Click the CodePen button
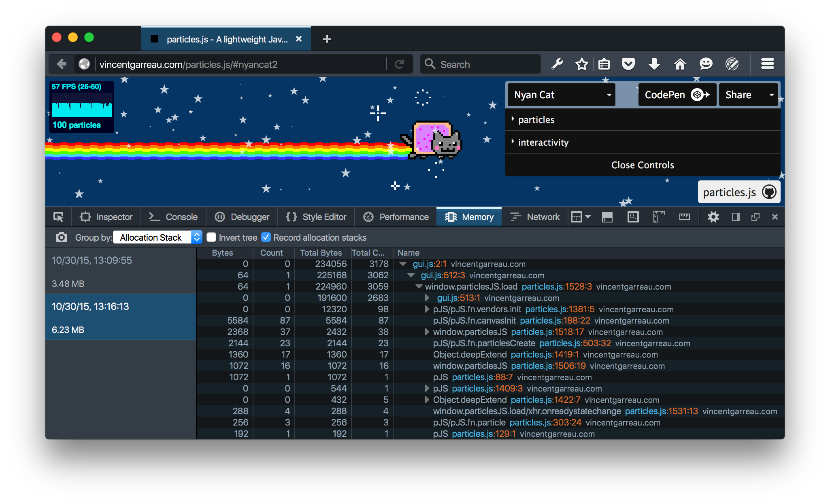Screen dimensions: 830x504 click(677, 95)
